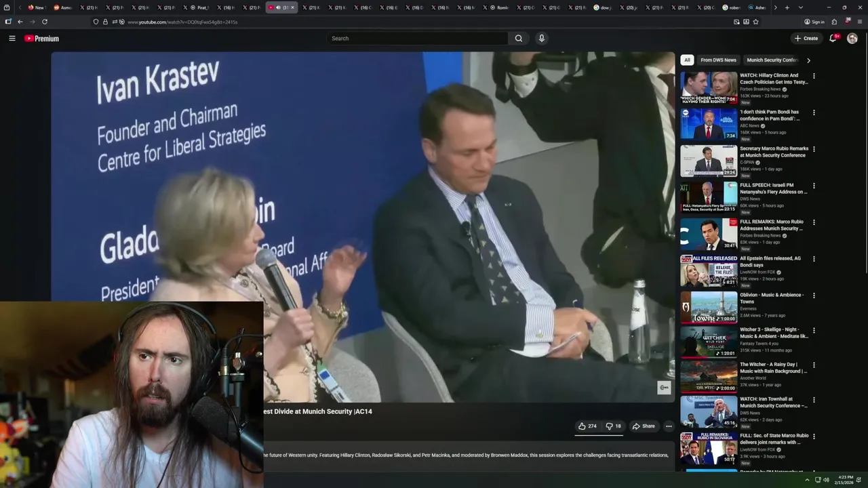Open the browser application hamburger menu
The width and height of the screenshot is (868, 488).
click(x=860, y=22)
